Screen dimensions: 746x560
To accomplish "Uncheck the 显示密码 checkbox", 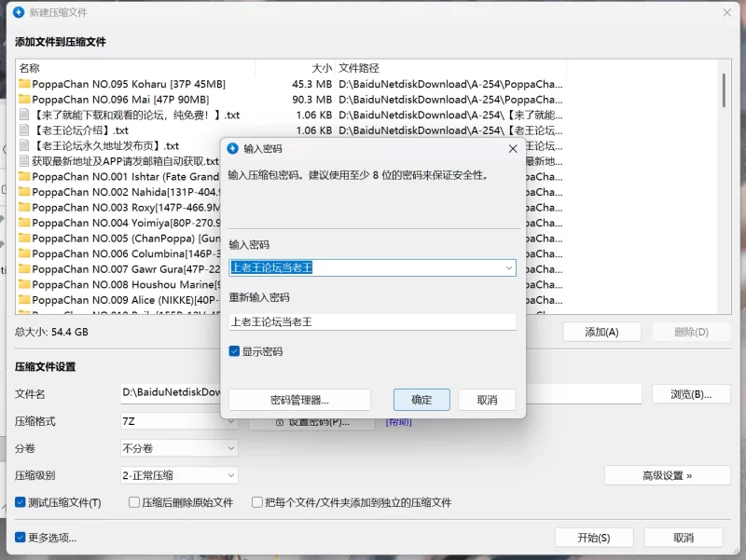I will coord(235,351).
